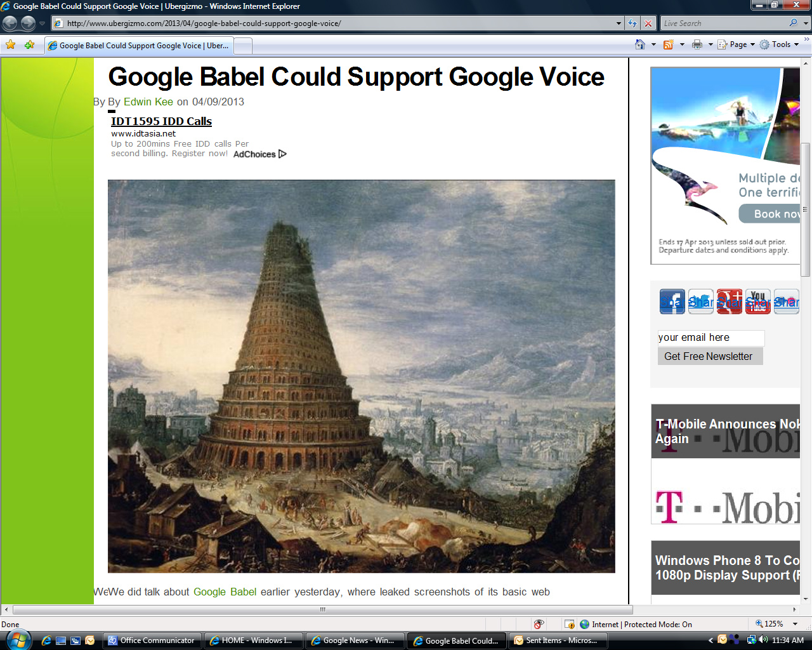Image resolution: width=812 pixels, height=650 pixels.
Task: Open the Windows Start orb
Action: pos(17,640)
